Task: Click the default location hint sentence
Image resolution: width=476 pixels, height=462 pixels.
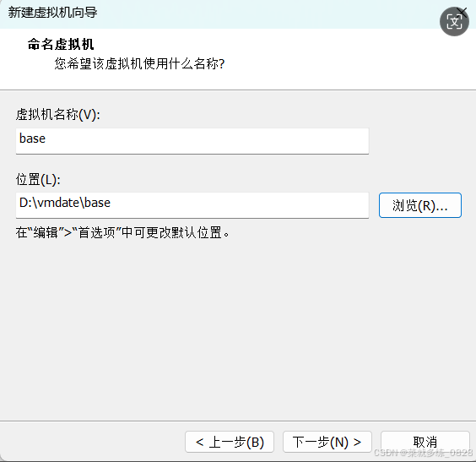Action: click(122, 233)
